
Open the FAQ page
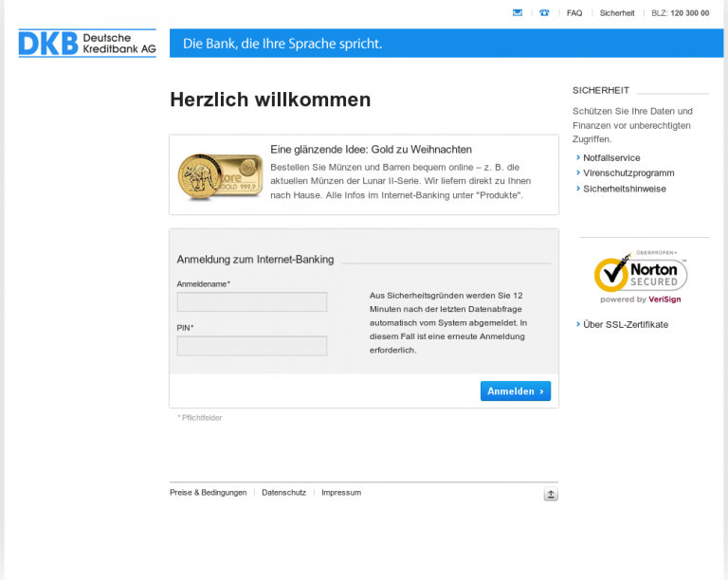574,13
